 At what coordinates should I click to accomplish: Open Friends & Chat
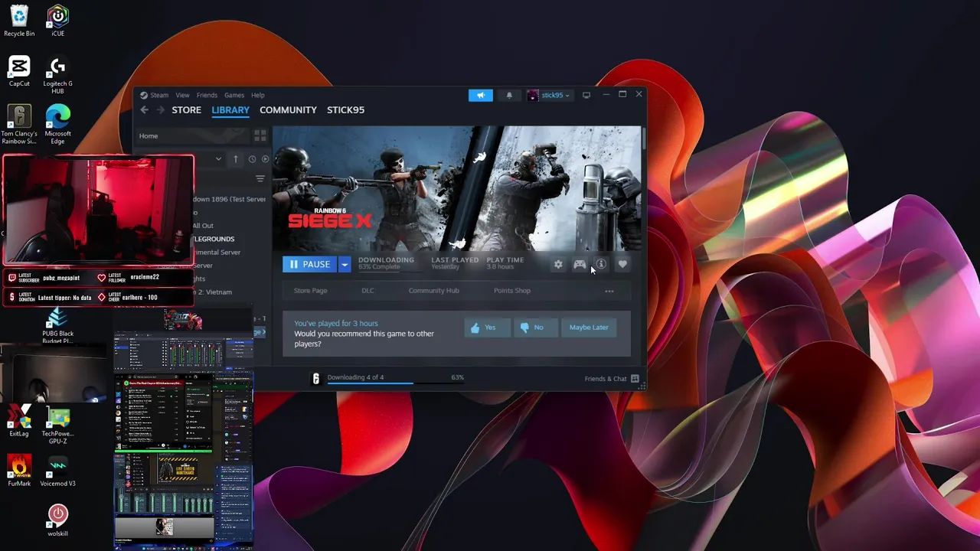(x=612, y=379)
